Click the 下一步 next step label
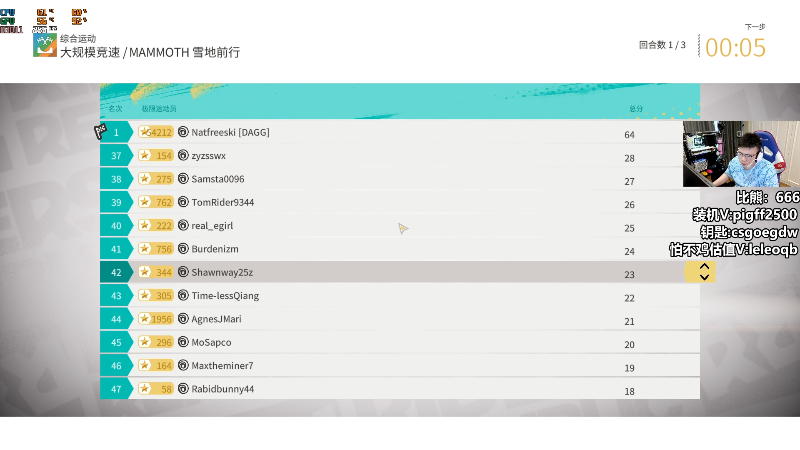Screen dimensions: 800x450 pyautogui.click(x=755, y=27)
